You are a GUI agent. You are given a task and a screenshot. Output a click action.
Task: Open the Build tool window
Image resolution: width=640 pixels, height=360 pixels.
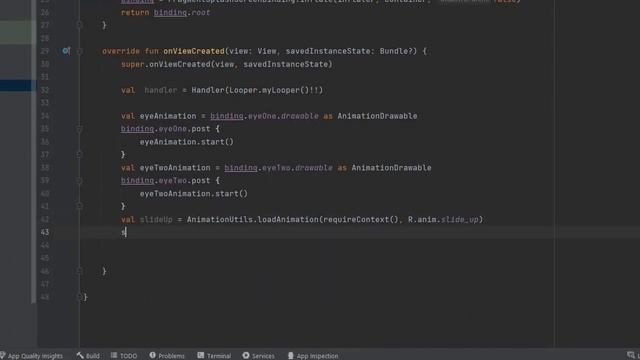coord(88,356)
